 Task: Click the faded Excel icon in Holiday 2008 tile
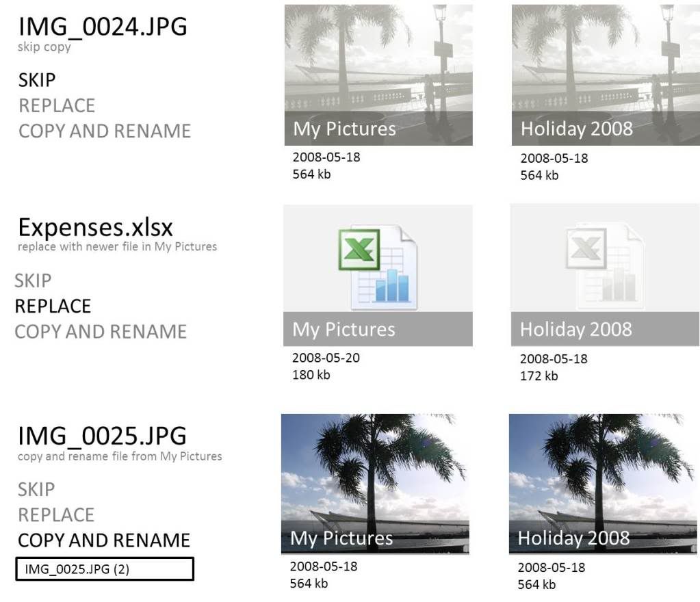pos(605,267)
